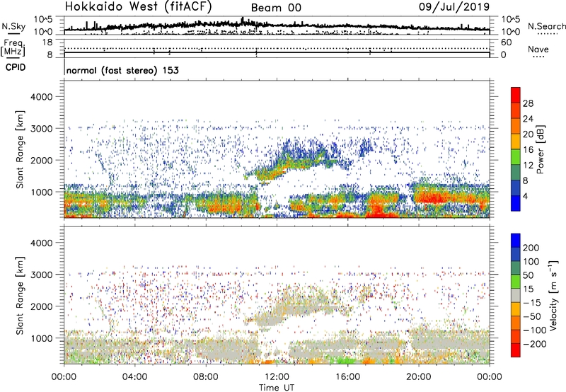Click the date '09/Jul/2019'

[x=454, y=6]
